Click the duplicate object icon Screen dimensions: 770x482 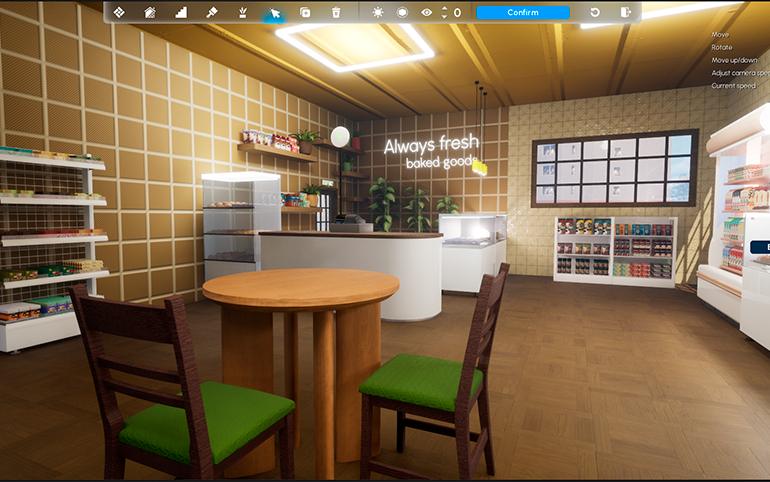coord(305,12)
